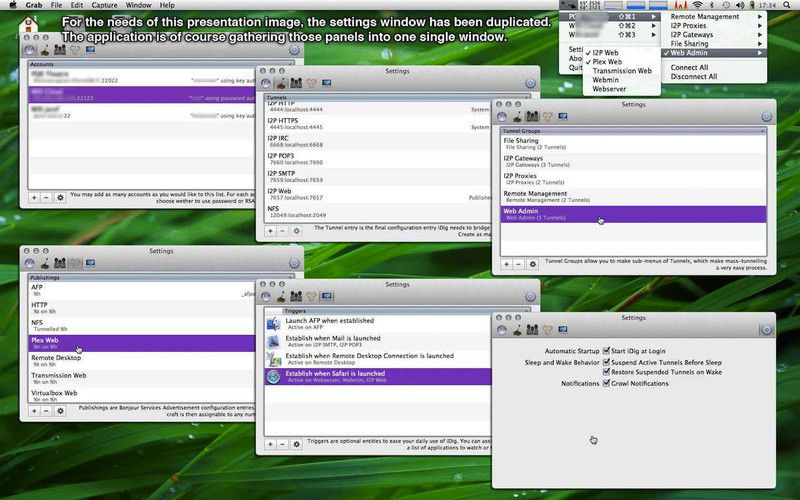
Task: Click the Wi-Fi icon in the menu bar
Action: point(697,5)
